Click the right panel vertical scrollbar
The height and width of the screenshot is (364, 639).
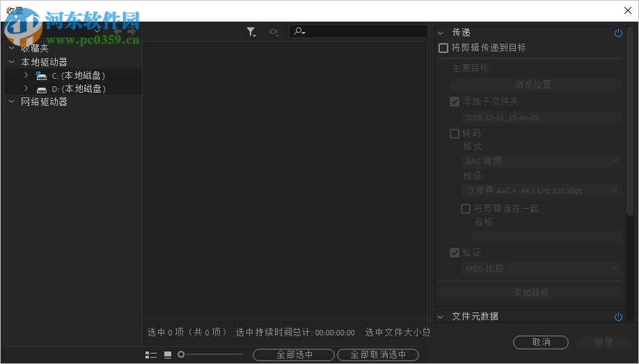pos(630,122)
